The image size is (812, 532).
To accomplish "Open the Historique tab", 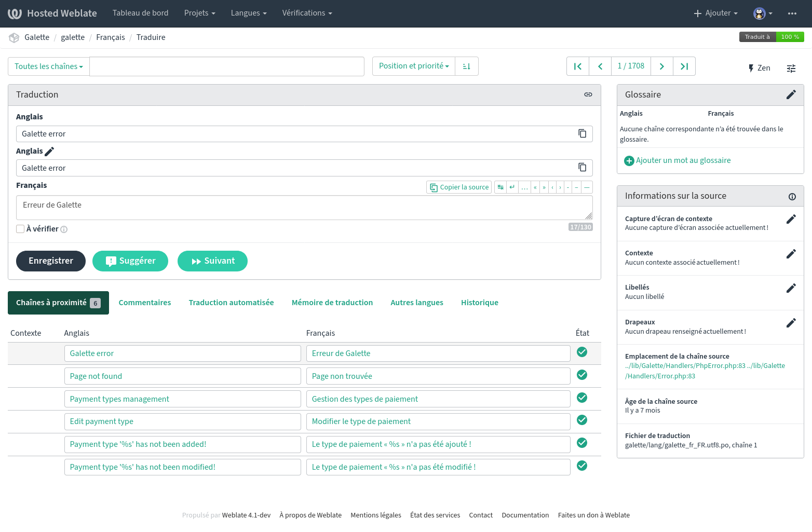I will point(479,303).
